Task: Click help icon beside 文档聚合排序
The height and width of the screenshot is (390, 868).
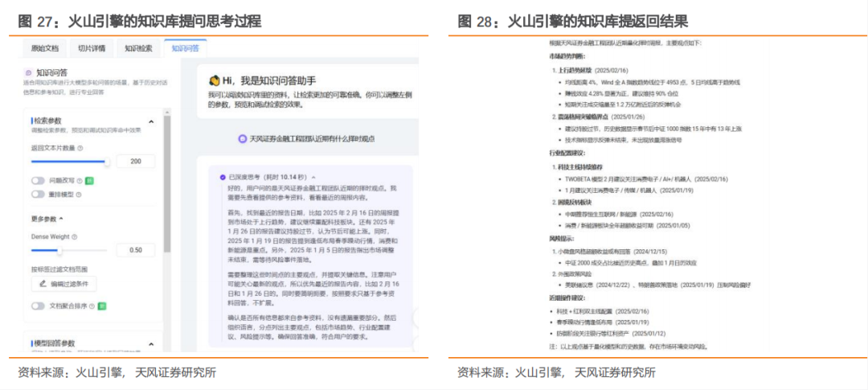Action: point(92,306)
